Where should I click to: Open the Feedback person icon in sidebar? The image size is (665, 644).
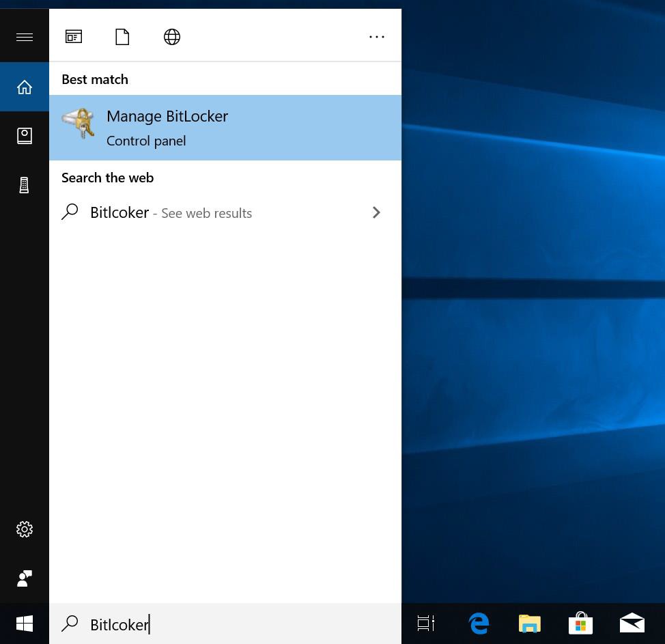(24, 578)
